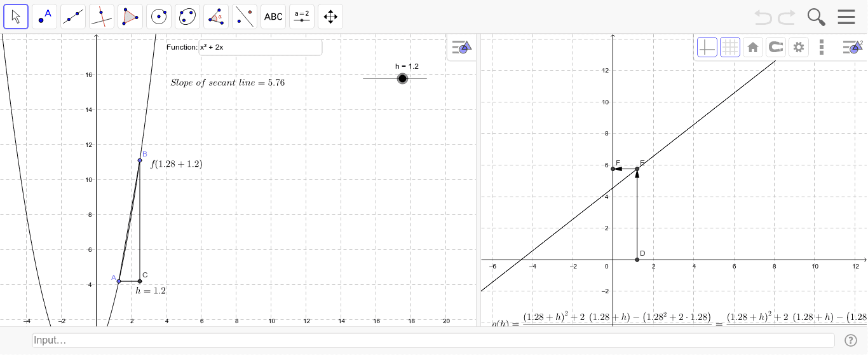Select the Reflect about Line tool

tap(245, 17)
